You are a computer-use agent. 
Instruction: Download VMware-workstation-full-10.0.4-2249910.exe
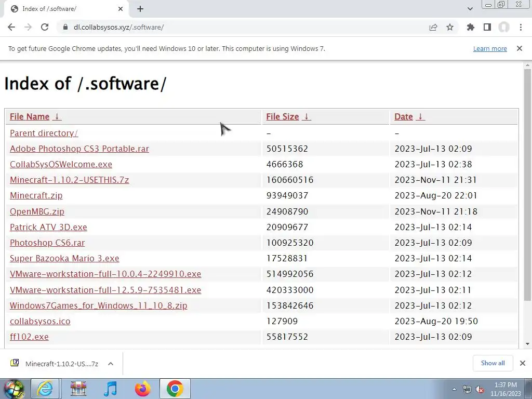point(105,274)
